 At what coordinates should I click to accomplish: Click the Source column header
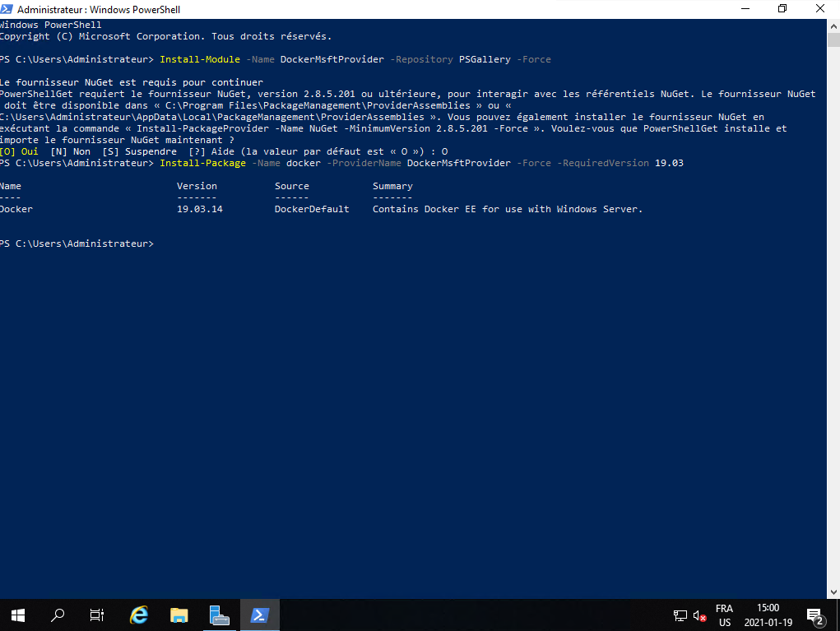[292, 186]
